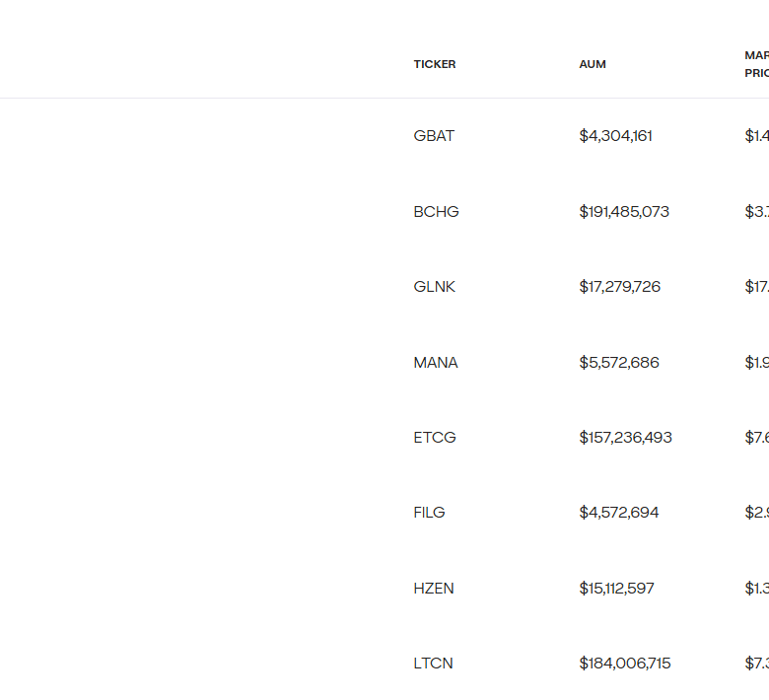Open the FILG ticker entry
The width and height of the screenshot is (769, 700).
(x=429, y=513)
